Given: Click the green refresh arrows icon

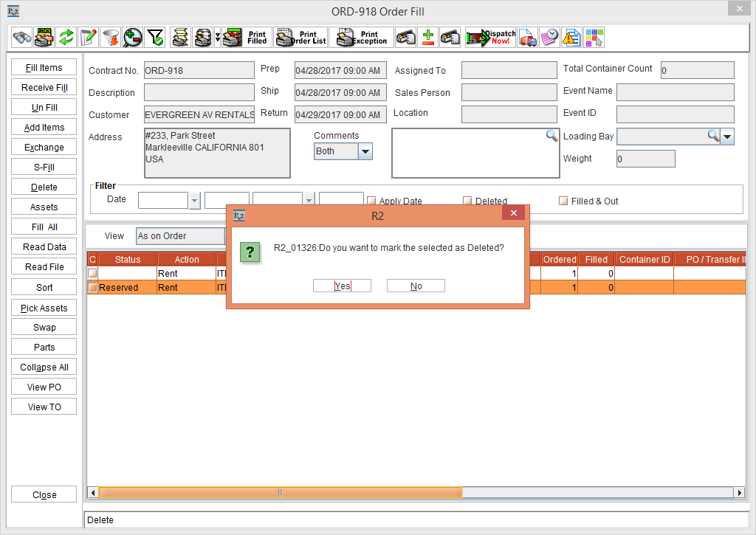Looking at the screenshot, I should point(66,37).
